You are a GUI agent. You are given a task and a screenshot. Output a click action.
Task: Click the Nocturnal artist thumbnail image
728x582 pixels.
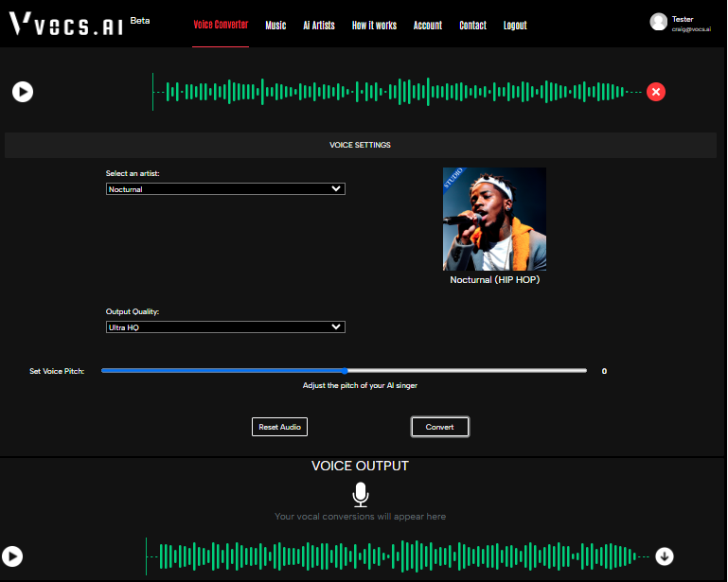click(494, 219)
